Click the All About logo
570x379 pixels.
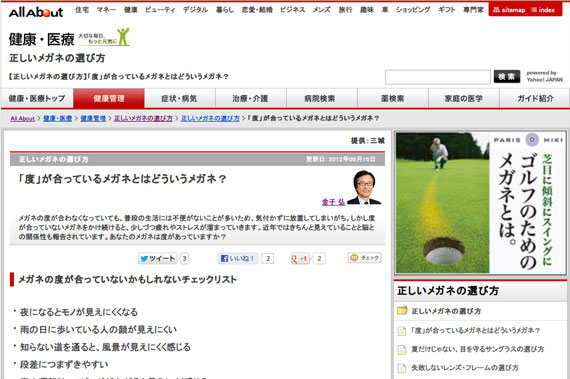[36, 12]
